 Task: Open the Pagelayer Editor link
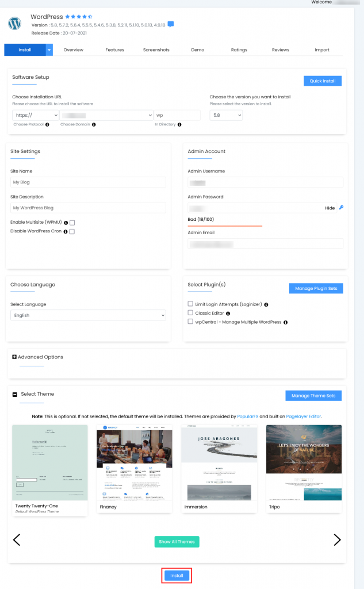pyautogui.click(x=304, y=416)
